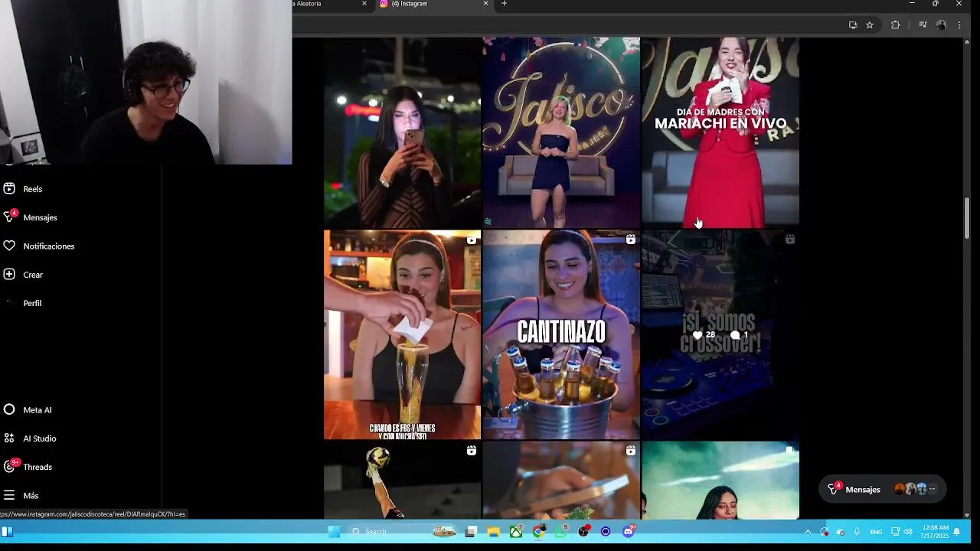The image size is (980, 551).
Task: Click the avatars in floating Mensajes bar
Action: tap(910, 489)
